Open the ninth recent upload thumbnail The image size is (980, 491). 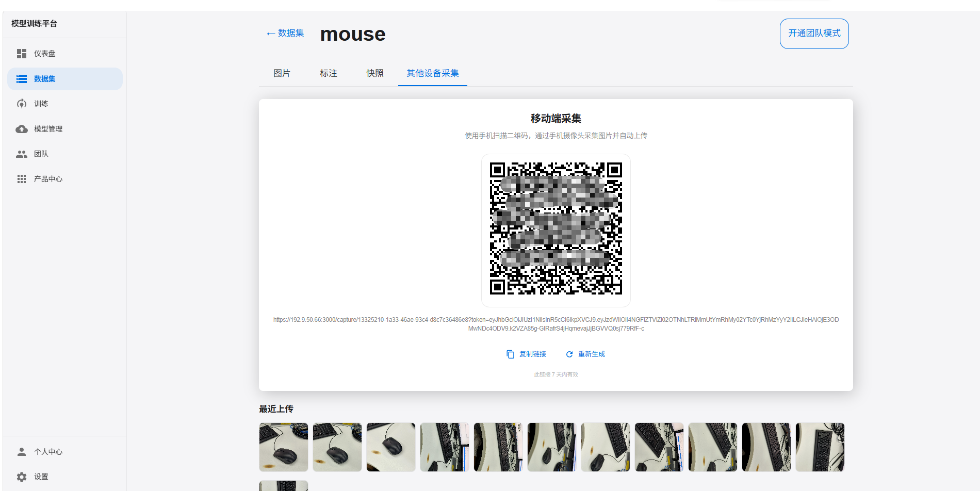(x=713, y=447)
